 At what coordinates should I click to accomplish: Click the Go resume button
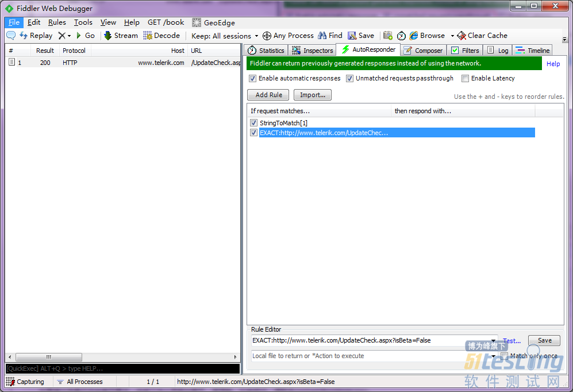[x=86, y=36]
